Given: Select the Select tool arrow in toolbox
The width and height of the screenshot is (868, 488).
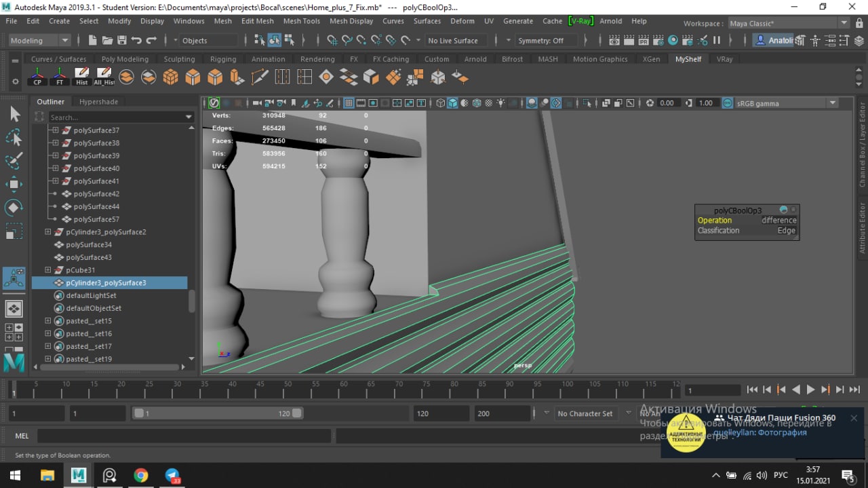Looking at the screenshot, I should (x=14, y=114).
